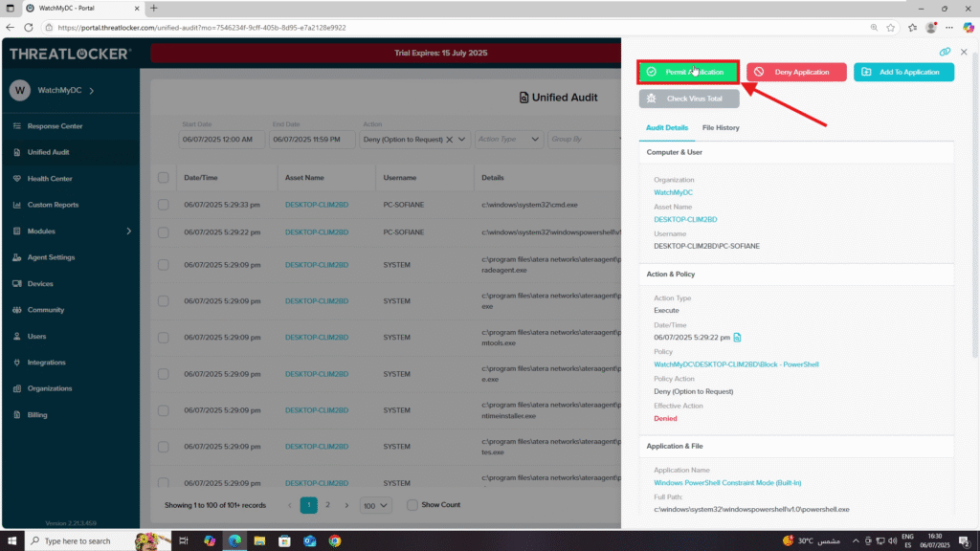This screenshot has height=551, width=980.
Task: Clear the Deny (Option to Request) action filter
Action: [x=450, y=140]
